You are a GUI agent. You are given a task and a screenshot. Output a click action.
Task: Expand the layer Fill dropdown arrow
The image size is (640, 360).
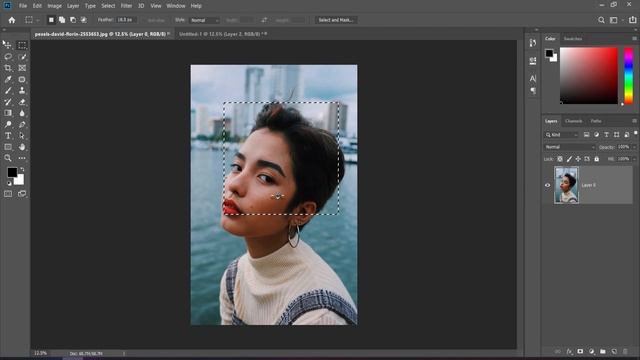(634, 159)
